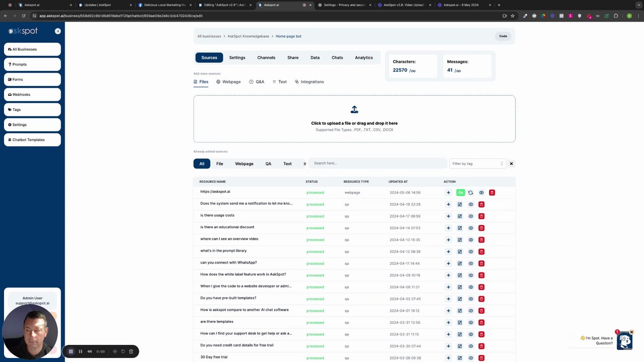
Task: Delete the 'where can I see an overview video' entry
Action: coord(481,240)
